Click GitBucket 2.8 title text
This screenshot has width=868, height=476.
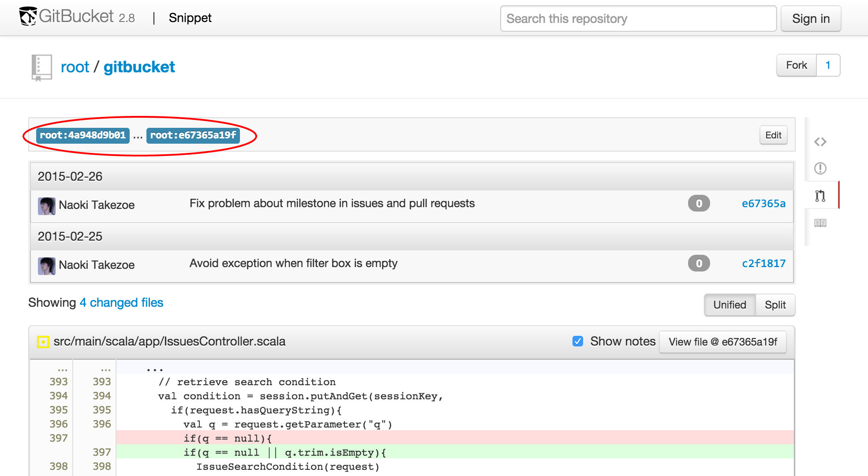pos(87,17)
